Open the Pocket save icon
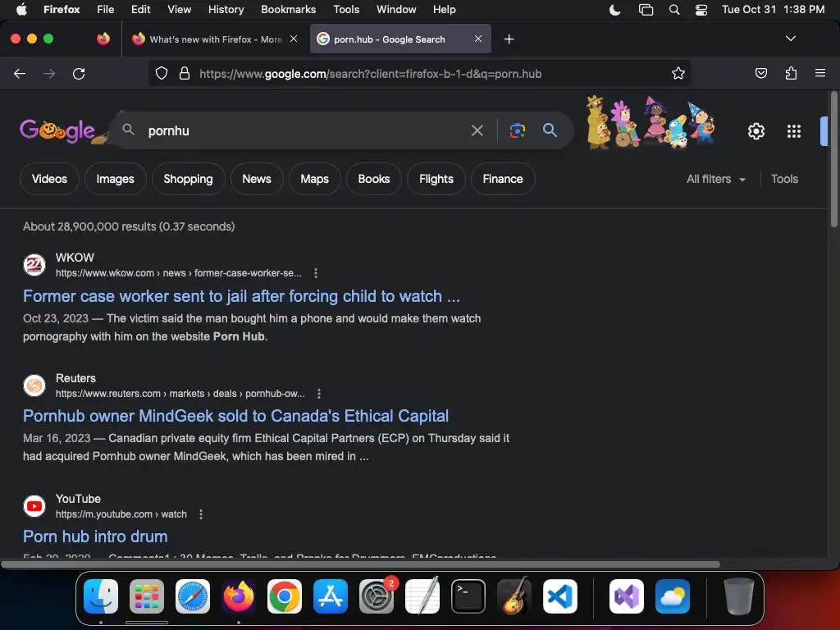840x630 pixels. tap(761, 73)
